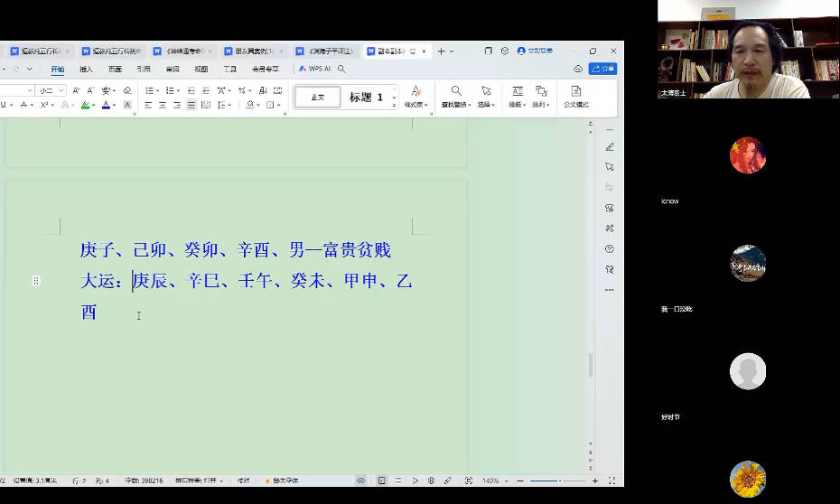The height and width of the screenshot is (504, 840).
Task: Open the 视图 ribbon tab
Action: click(x=201, y=69)
